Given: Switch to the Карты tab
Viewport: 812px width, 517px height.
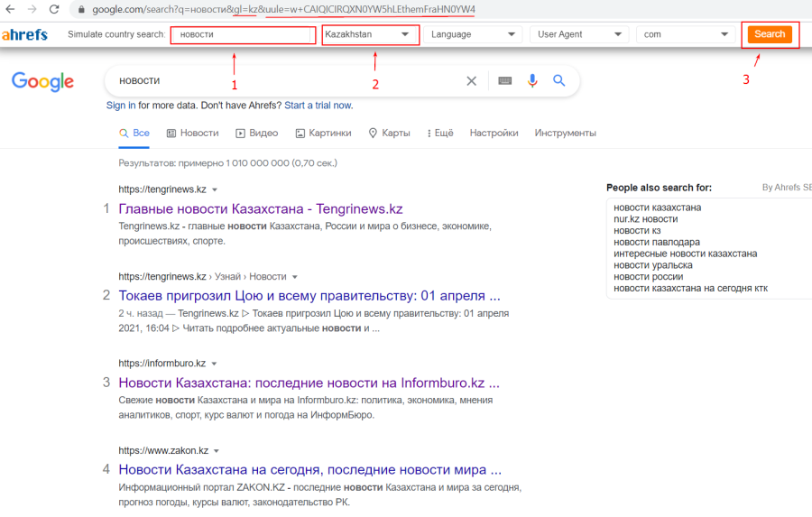Looking at the screenshot, I should [x=390, y=134].
